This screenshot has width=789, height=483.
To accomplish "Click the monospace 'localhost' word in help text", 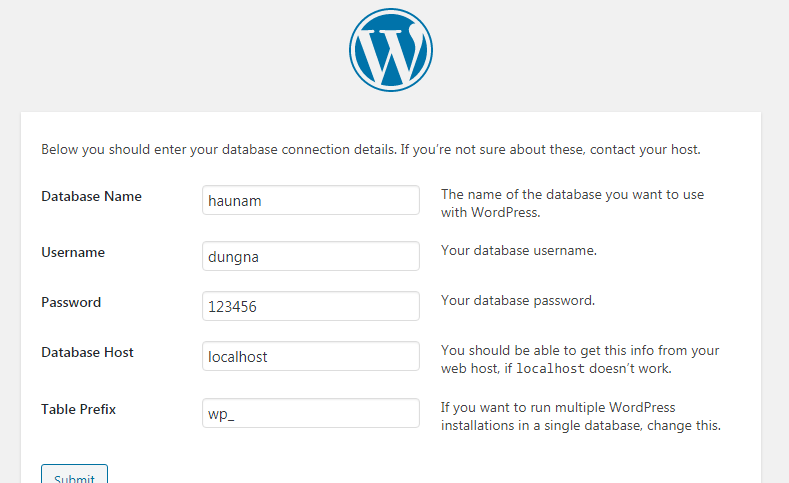I will tap(550, 369).
